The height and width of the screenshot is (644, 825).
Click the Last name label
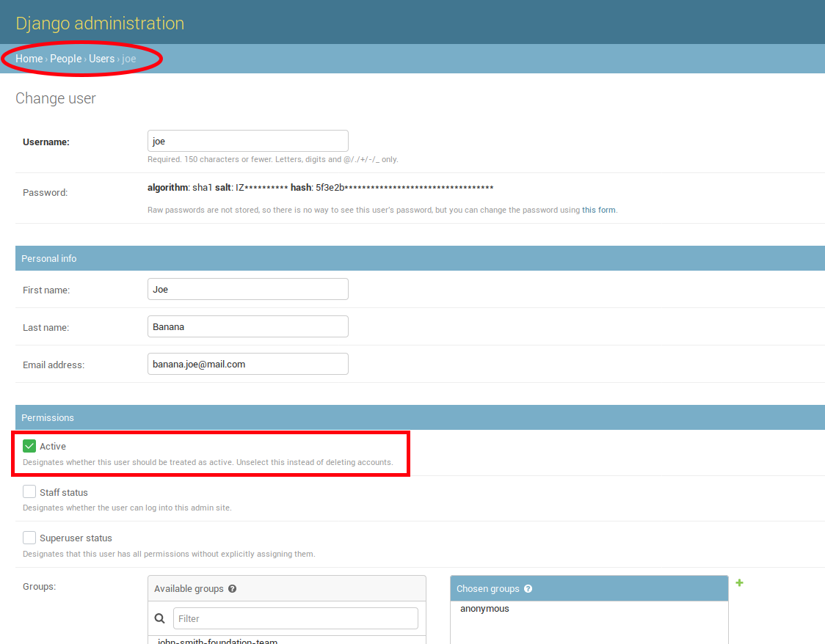point(46,328)
